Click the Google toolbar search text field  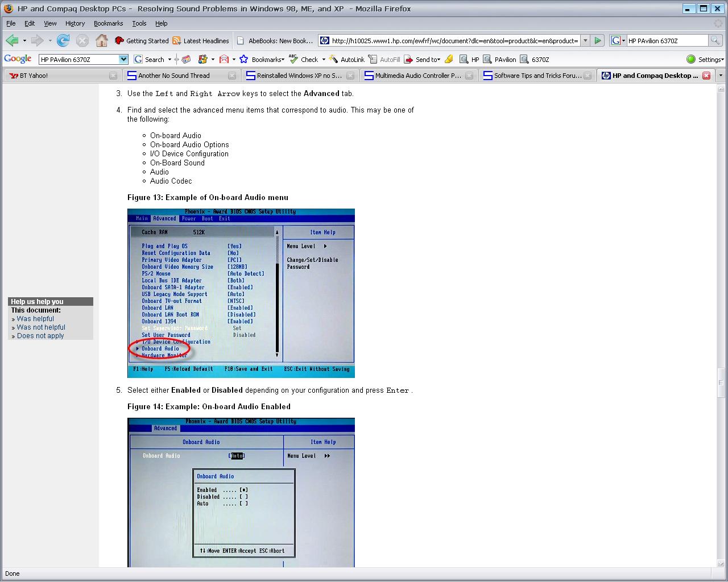pyautogui.click(x=78, y=59)
